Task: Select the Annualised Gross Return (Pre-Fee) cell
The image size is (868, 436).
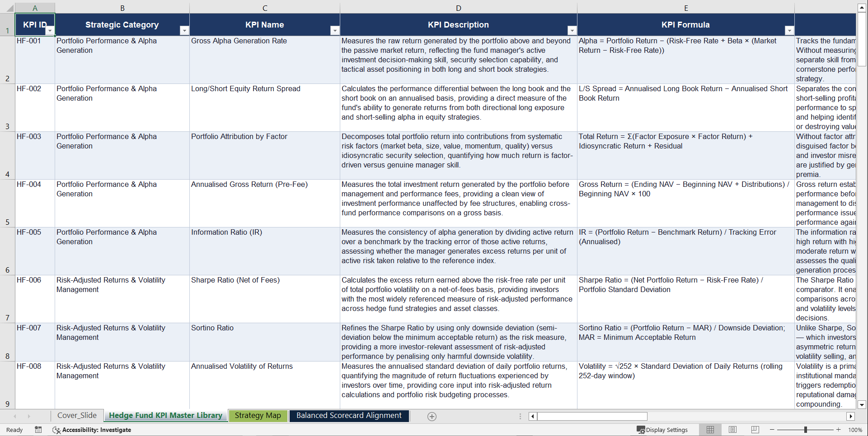Action: coord(265,203)
